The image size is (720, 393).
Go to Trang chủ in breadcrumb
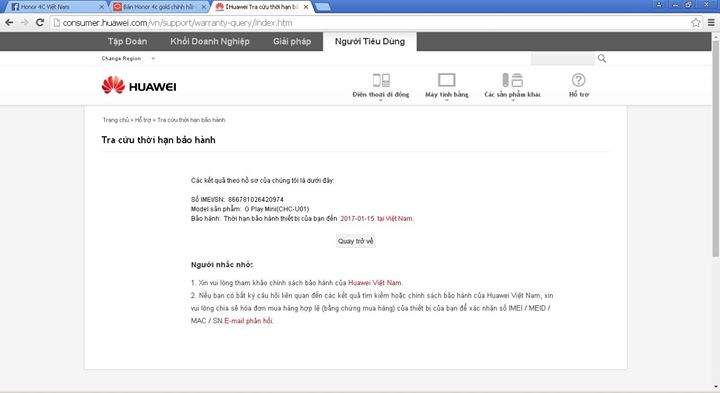[116, 120]
